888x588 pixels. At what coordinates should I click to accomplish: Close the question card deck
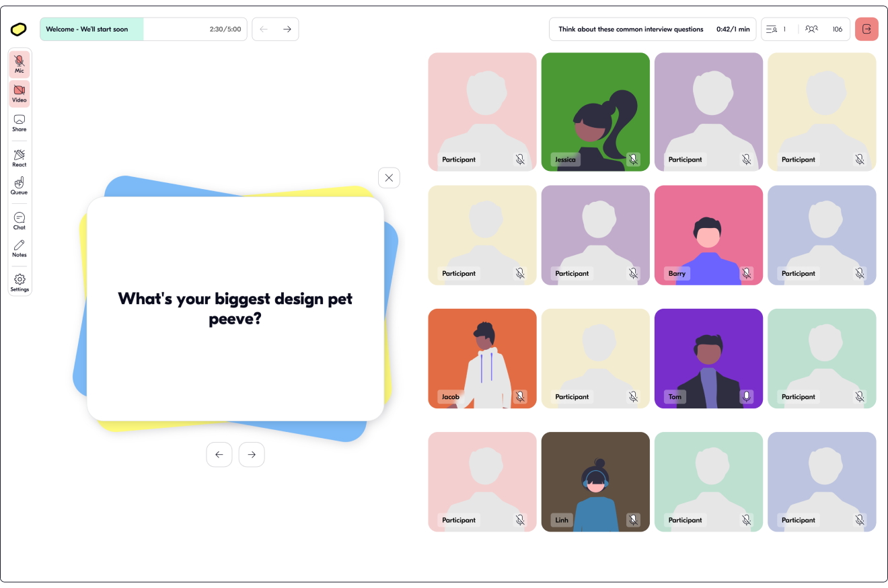[x=389, y=178]
